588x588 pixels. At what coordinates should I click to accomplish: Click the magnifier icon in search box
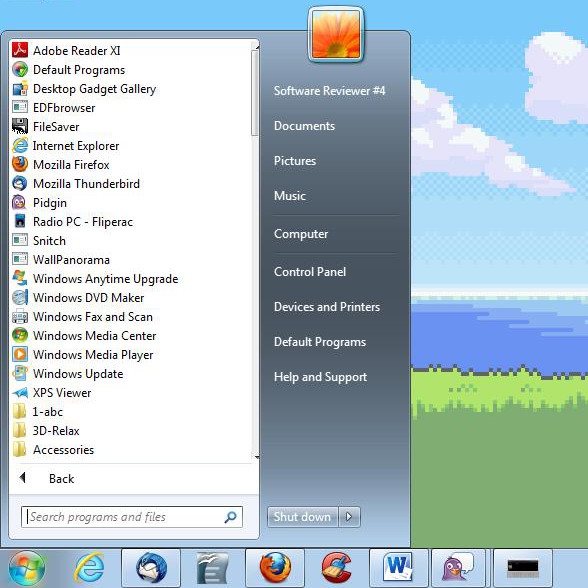coord(230,517)
